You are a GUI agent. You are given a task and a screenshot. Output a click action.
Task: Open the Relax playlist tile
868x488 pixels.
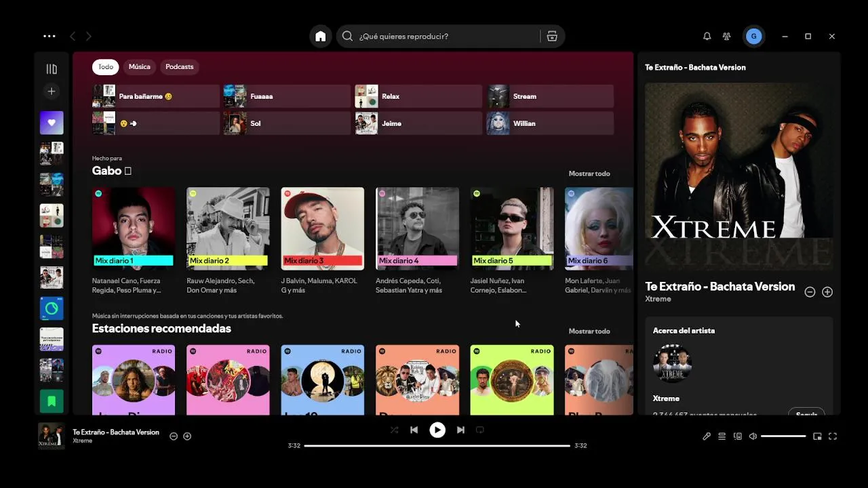point(418,96)
